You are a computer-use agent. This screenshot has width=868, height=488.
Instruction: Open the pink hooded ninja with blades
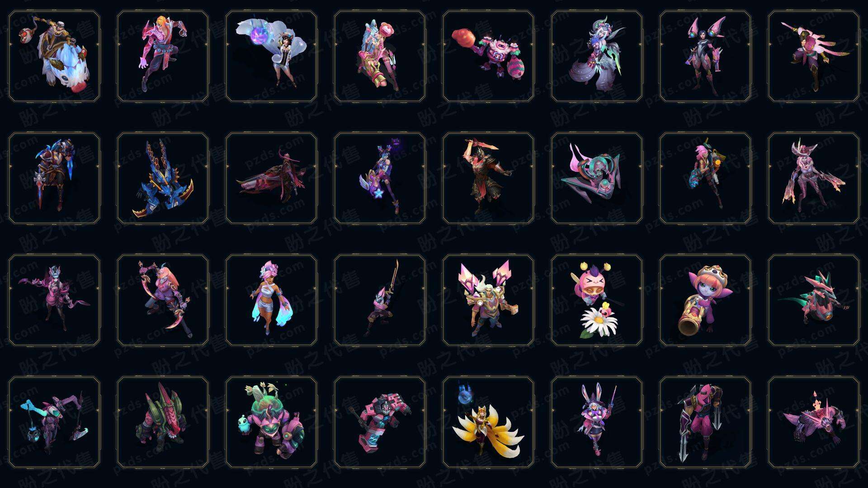pyautogui.click(x=705, y=422)
